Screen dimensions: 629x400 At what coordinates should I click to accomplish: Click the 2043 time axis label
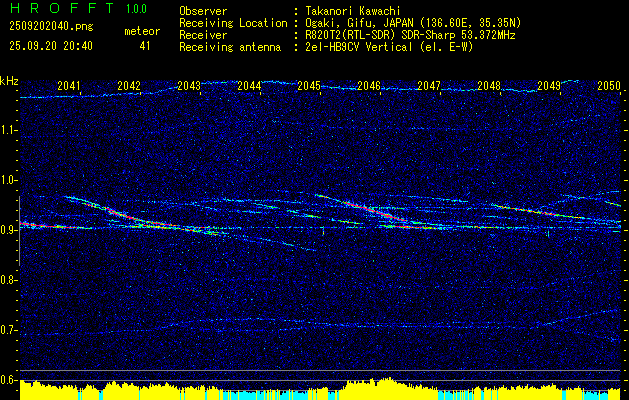pos(189,86)
